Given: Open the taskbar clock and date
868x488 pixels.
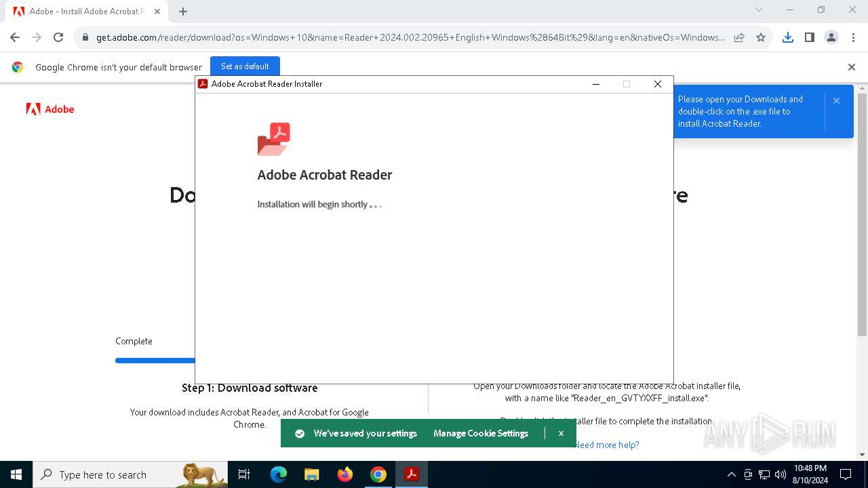Looking at the screenshot, I should click(810, 474).
